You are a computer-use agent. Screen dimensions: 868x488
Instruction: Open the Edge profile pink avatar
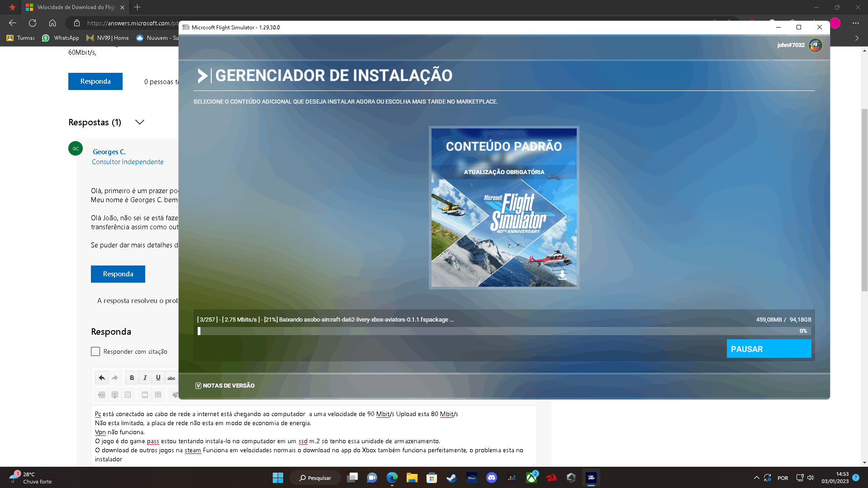(835, 23)
